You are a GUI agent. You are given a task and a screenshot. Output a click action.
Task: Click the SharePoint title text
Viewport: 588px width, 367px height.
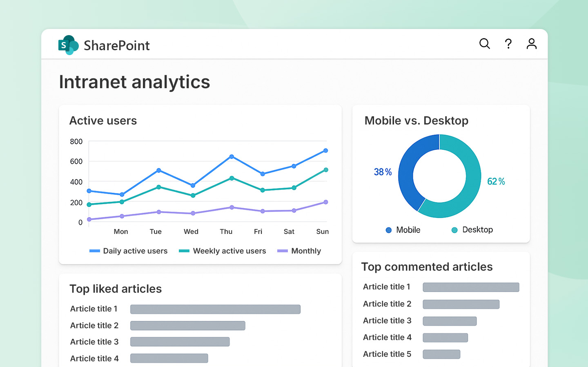pos(117,46)
